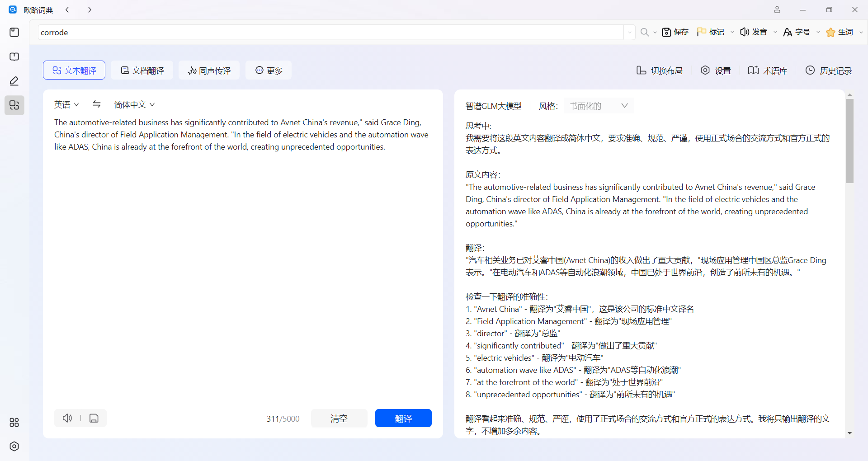Toggle layout with 切换布局
This screenshot has width=868, height=461.
[x=660, y=71]
